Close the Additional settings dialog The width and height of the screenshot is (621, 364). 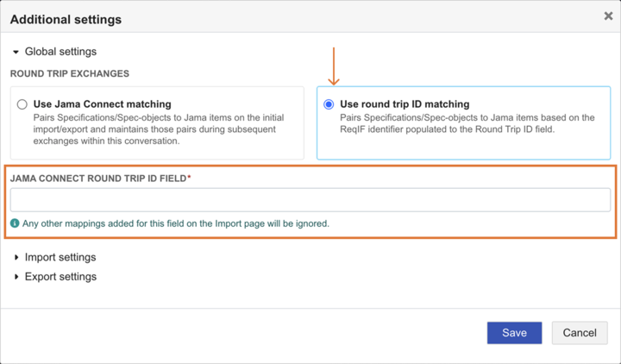(608, 16)
